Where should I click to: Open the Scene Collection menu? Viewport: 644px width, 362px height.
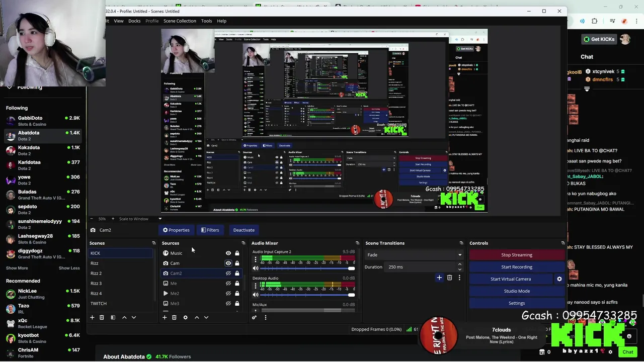[x=180, y=21]
